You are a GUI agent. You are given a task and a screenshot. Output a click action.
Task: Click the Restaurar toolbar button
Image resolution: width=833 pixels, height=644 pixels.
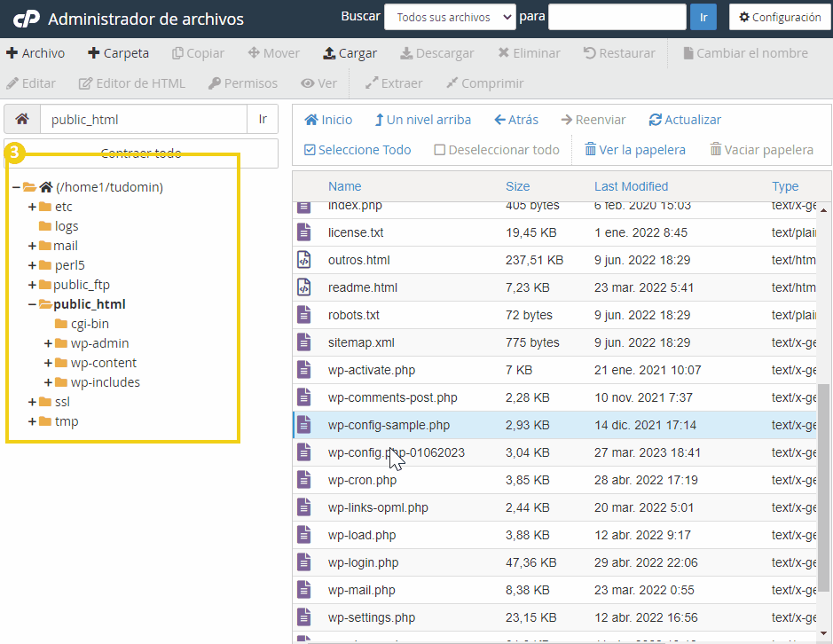[619, 53]
